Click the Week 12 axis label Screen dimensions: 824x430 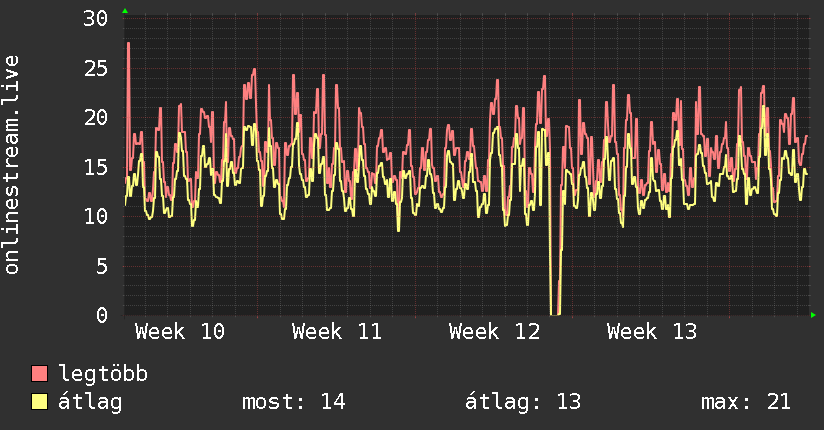495,332
